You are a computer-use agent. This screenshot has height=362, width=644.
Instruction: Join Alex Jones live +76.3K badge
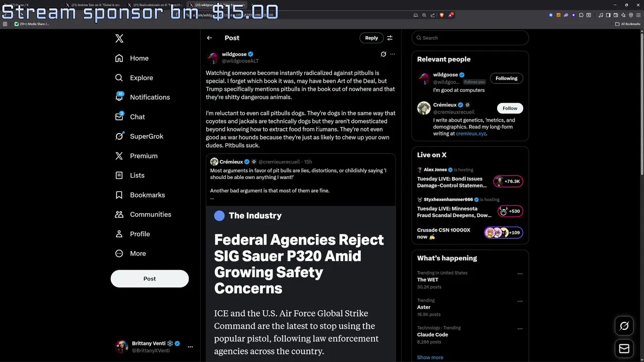click(508, 182)
